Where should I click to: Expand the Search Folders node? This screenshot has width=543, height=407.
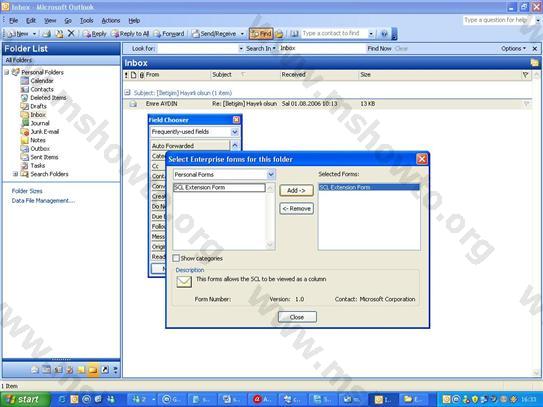[15, 174]
